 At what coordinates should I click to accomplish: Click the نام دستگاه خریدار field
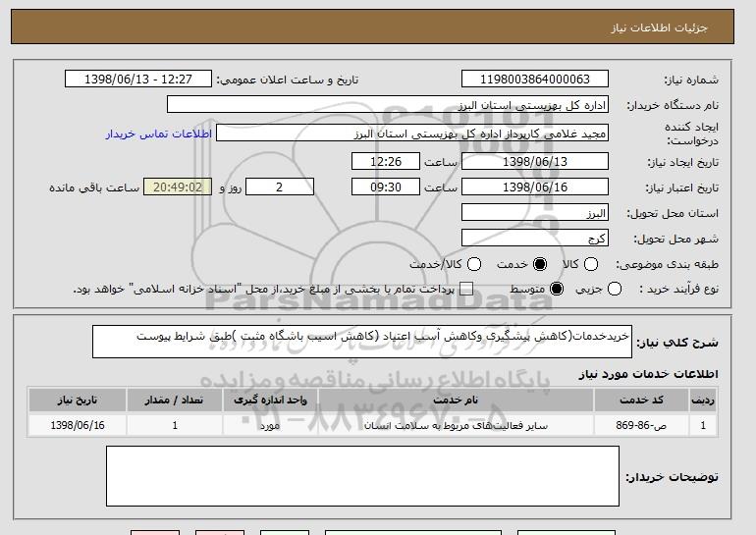click(x=388, y=105)
